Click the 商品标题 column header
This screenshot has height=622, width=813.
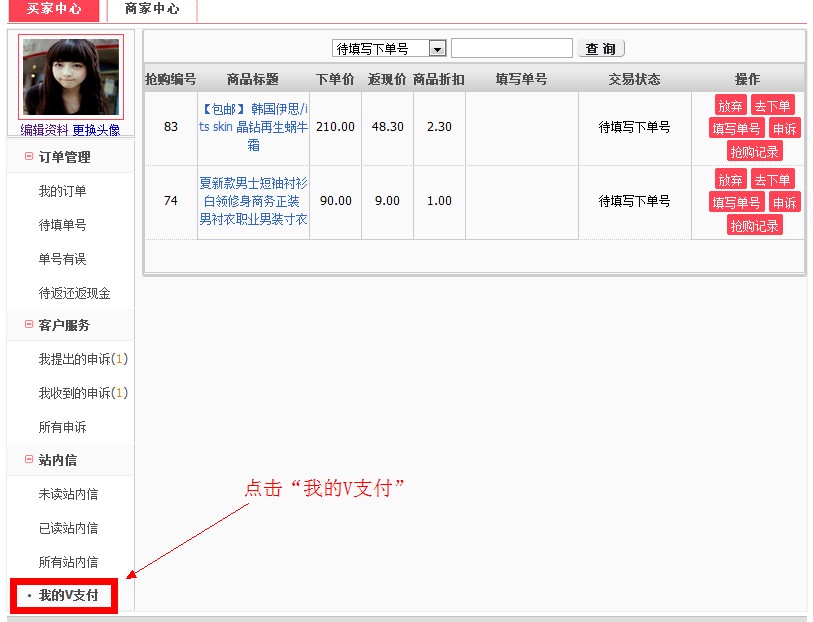[x=253, y=79]
